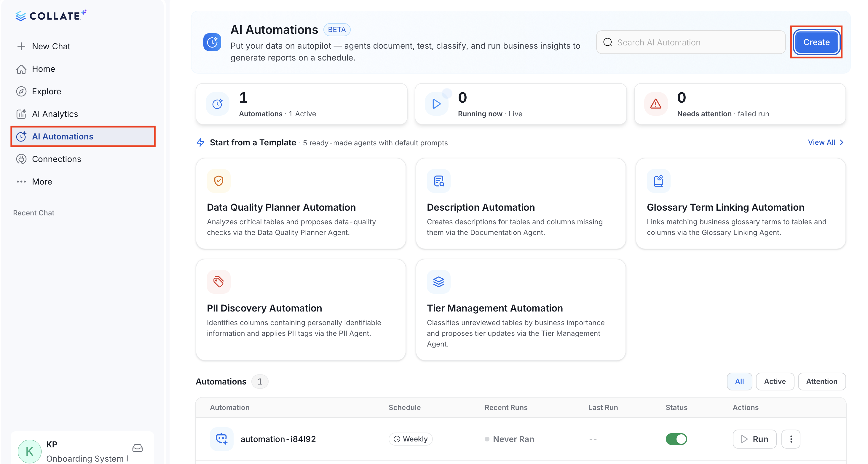Select AI Automations in the sidebar
Image resolution: width=868 pixels, height=464 pixels.
coord(83,136)
